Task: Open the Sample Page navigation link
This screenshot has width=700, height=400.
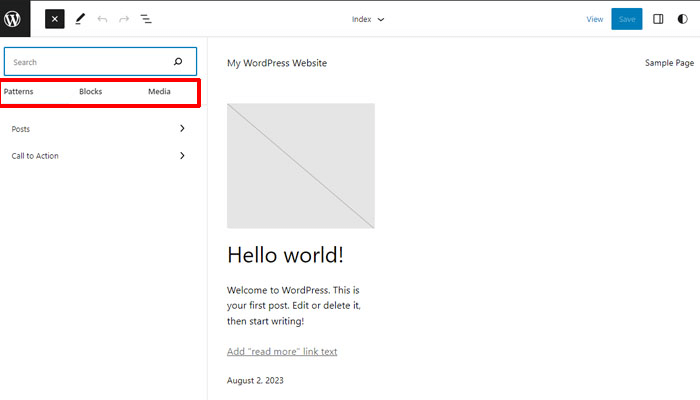Action: pyautogui.click(x=669, y=63)
